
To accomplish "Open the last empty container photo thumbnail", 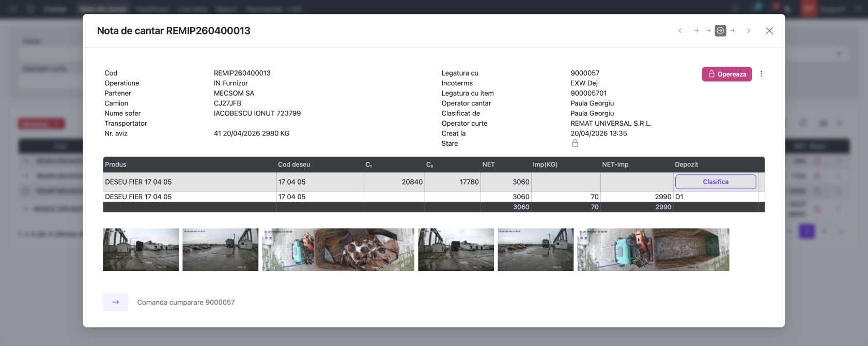I will [x=653, y=249].
